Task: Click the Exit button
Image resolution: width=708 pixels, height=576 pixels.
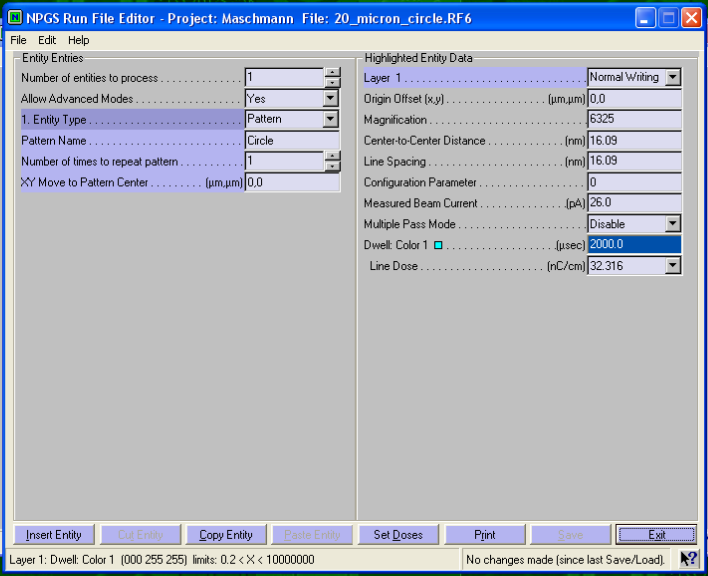Action: 656,535
